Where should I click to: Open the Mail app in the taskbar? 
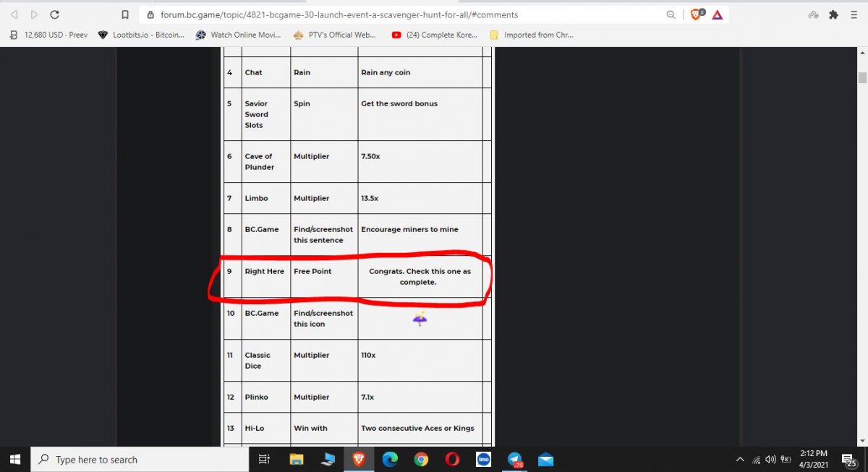545,459
